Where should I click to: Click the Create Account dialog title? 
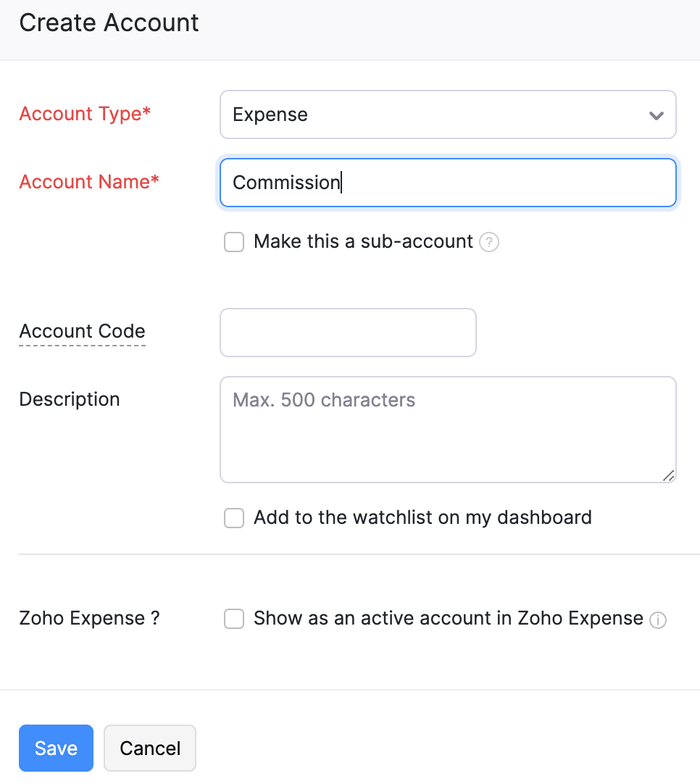pyautogui.click(x=109, y=22)
